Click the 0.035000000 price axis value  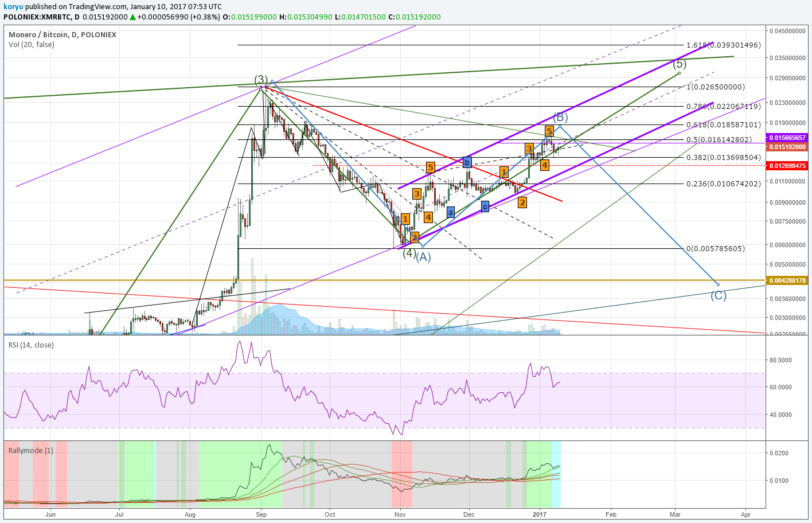[788, 58]
